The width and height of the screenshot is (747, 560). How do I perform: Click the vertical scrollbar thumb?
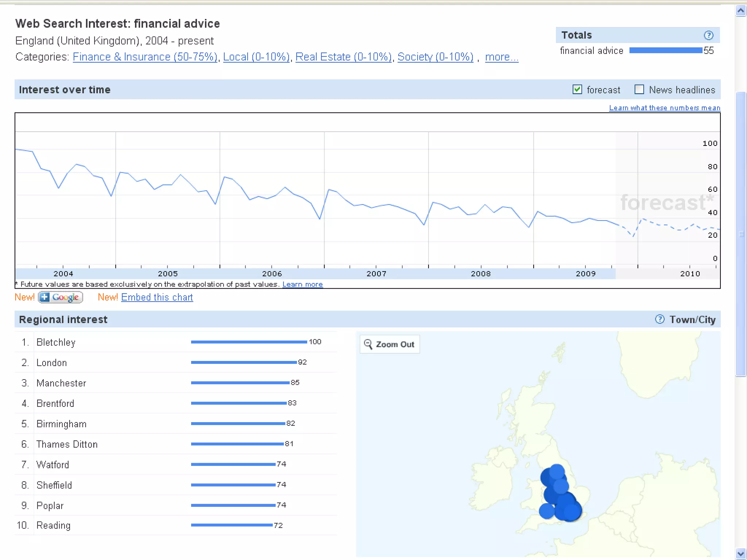point(740,233)
